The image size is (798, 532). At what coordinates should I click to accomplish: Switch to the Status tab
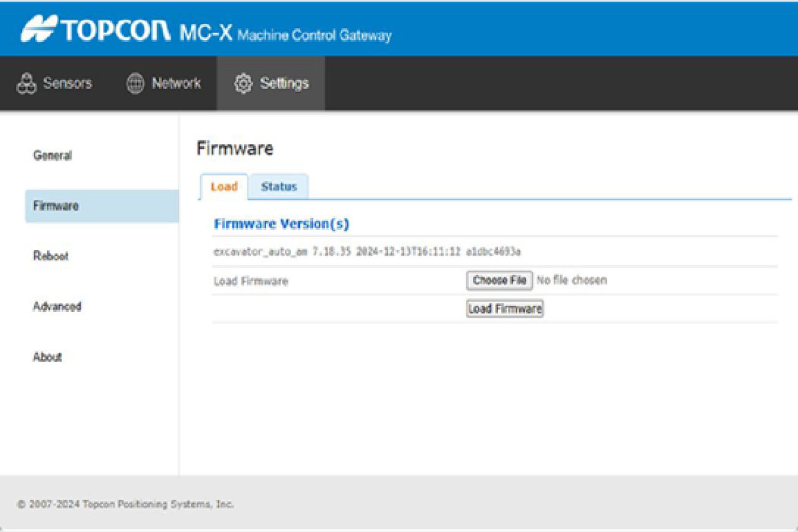[x=279, y=187]
